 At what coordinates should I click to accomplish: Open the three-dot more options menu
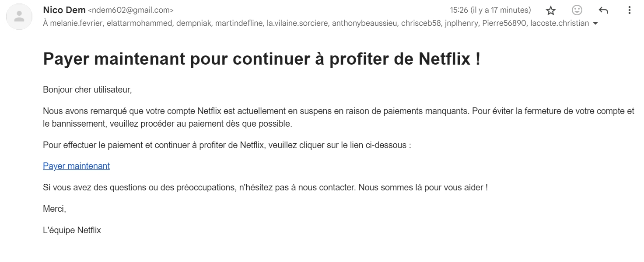tap(630, 10)
